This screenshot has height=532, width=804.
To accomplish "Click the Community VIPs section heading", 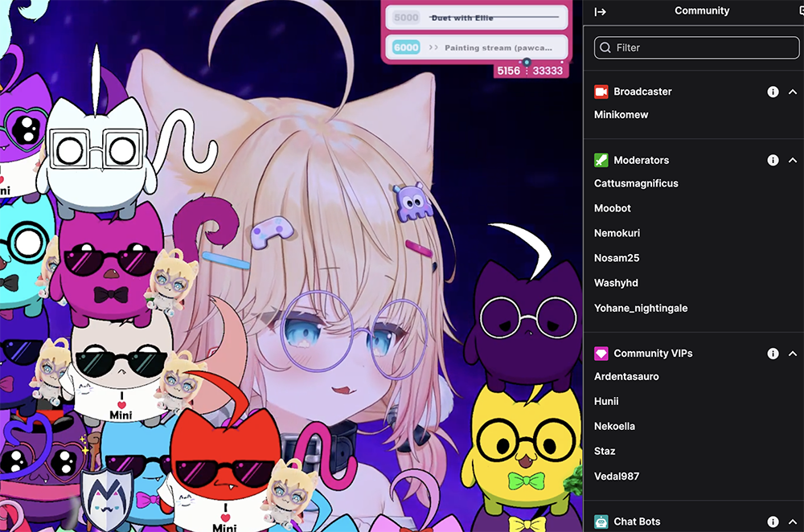I will [x=653, y=354].
